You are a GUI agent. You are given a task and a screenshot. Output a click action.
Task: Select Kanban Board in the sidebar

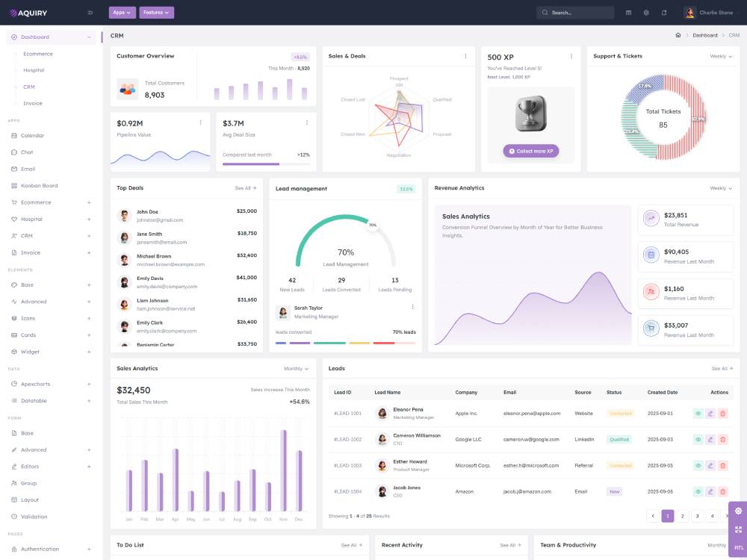(39, 186)
